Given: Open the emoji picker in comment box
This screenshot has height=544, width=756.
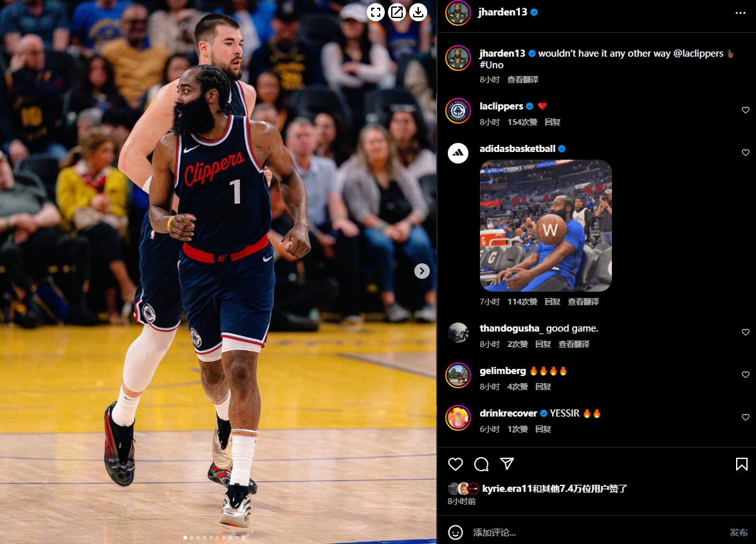Looking at the screenshot, I should [456, 532].
